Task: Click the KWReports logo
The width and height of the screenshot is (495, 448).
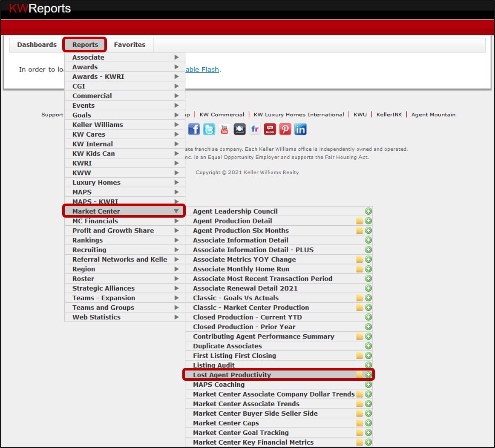Action: [x=40, y=9]
